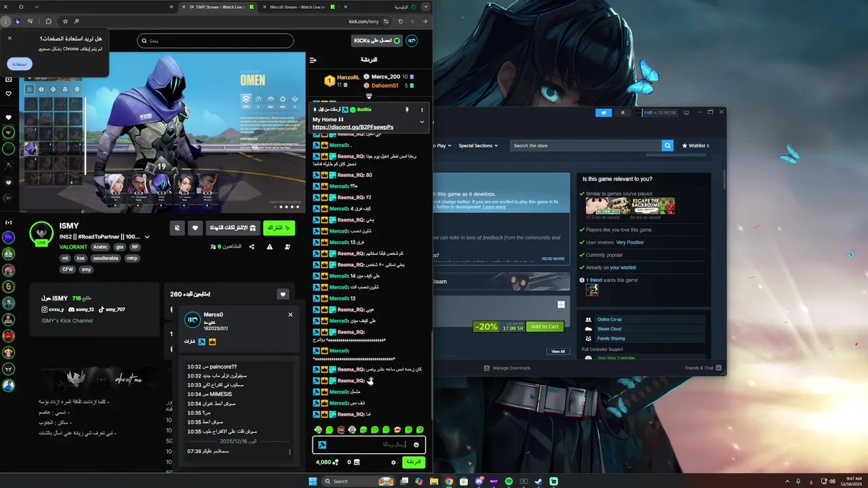Screen dimensions: 868x488
Task: Switch to the Merc0 Stream tab
Action: (298, 7)
